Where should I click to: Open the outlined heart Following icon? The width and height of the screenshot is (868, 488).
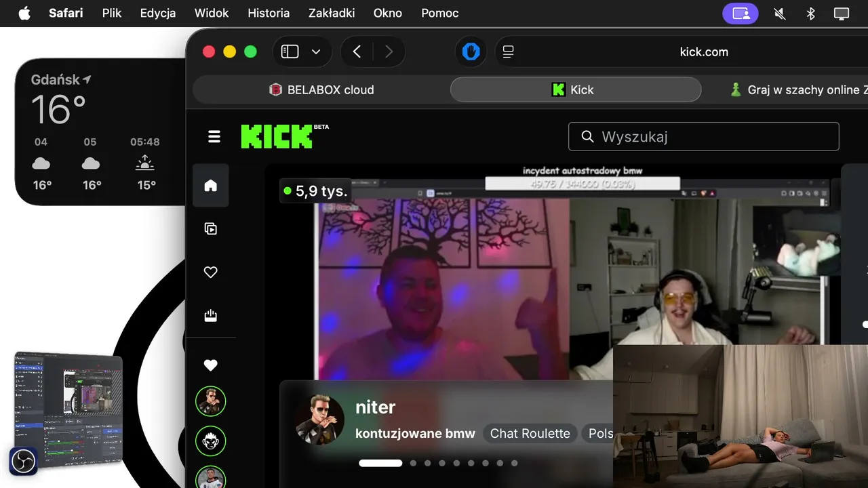coord(211,272)
